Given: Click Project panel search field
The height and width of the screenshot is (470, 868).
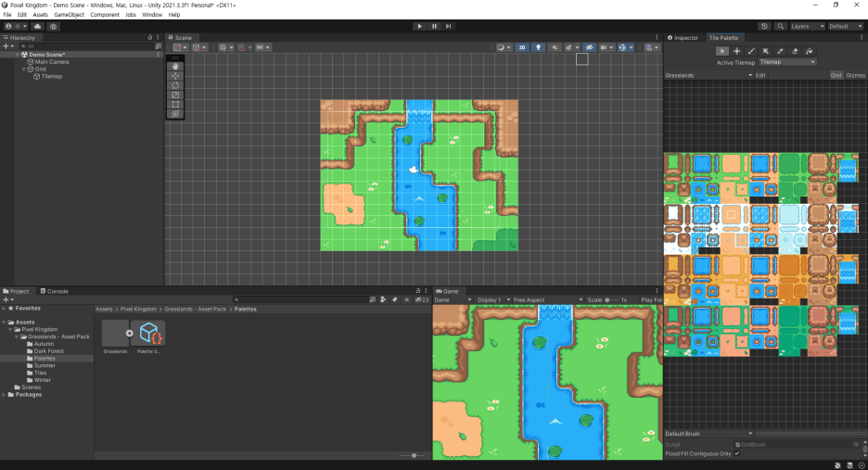Looking at the screenshot, I should tap(300, 299).
